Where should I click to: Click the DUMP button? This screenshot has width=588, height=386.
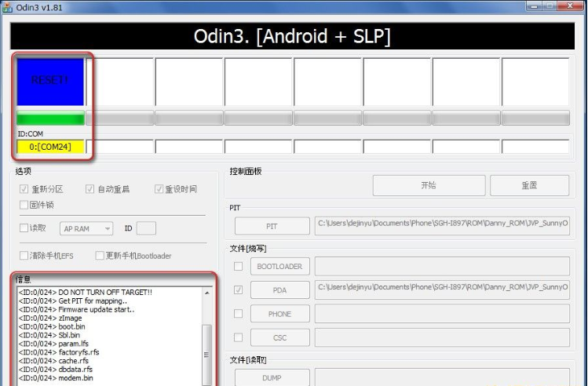[x=272, y=377]
